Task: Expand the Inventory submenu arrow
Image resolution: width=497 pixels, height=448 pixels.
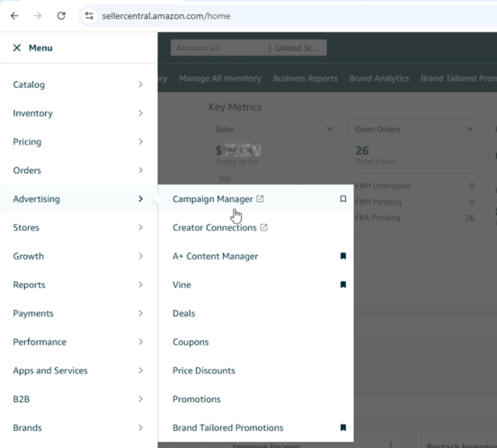Action: 141,113
